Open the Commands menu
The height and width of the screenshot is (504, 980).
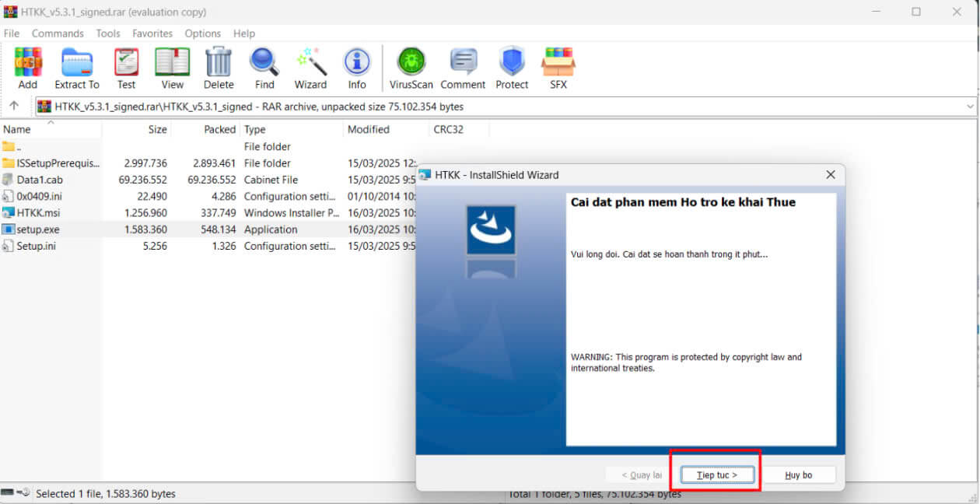click(x=58, y=33)
